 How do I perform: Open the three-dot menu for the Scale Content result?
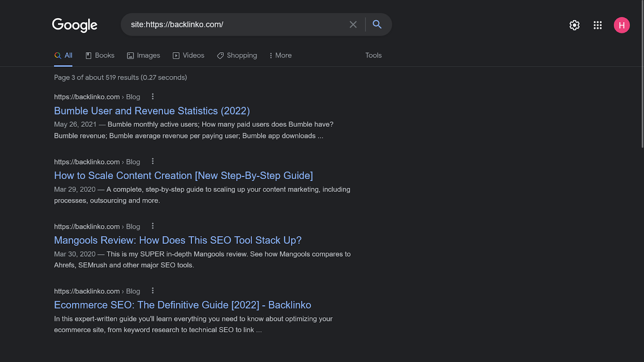[153, 161]
